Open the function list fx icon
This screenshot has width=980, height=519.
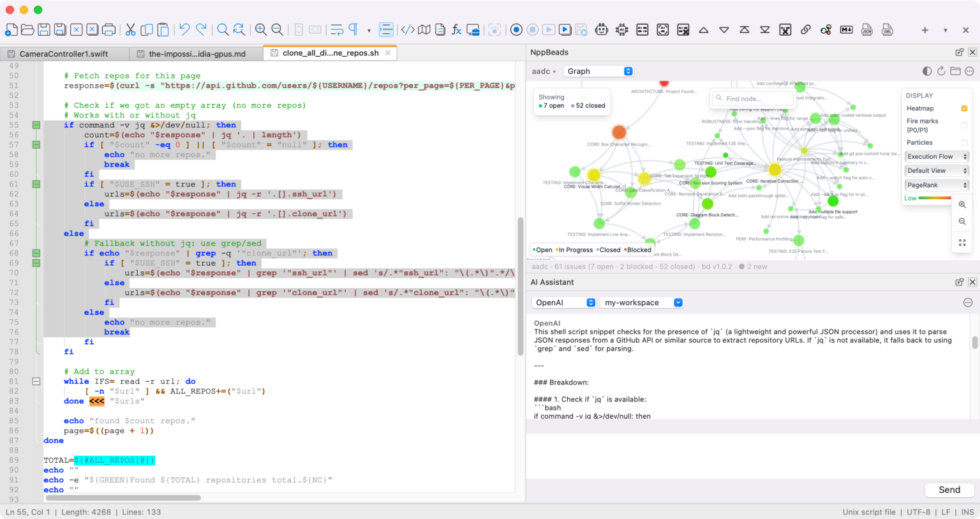(x=457, y=29)
